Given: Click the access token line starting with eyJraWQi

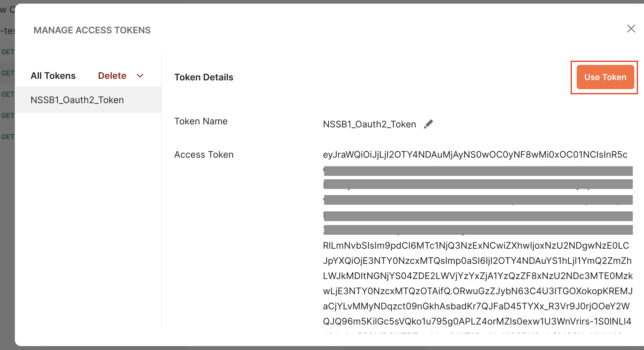Looking at the screenshot, I should [475, 154].
